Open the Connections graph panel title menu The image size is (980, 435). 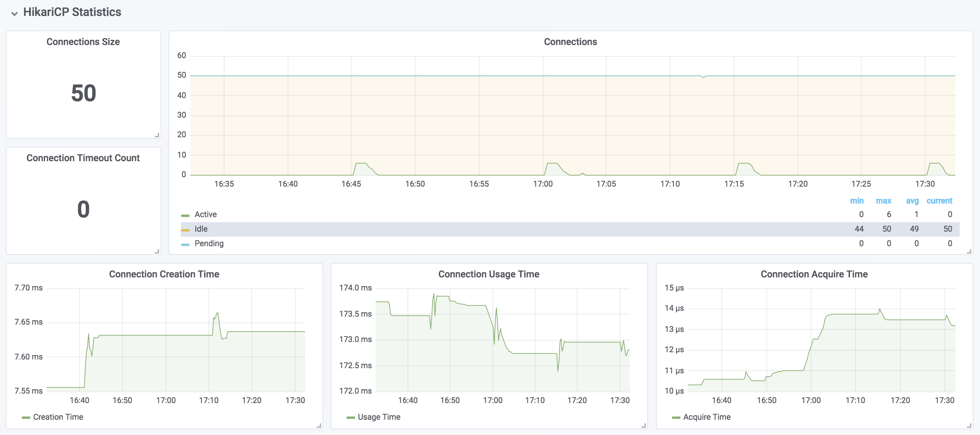click(570, 42)
